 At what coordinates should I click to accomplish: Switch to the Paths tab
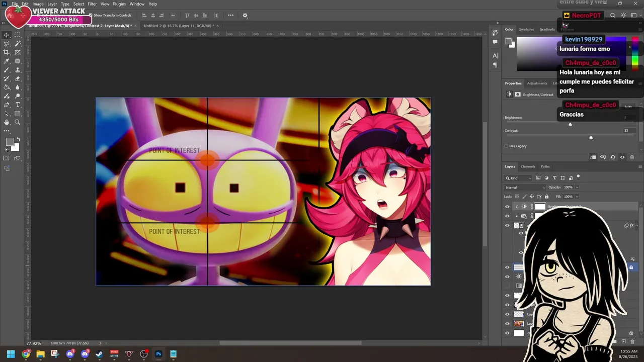tap(545, 166)
